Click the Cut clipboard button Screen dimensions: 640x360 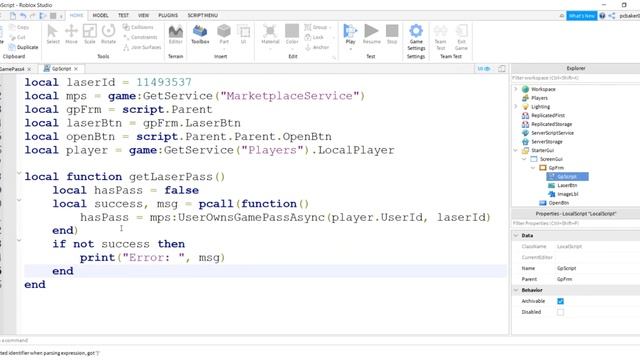click(18, 37)
